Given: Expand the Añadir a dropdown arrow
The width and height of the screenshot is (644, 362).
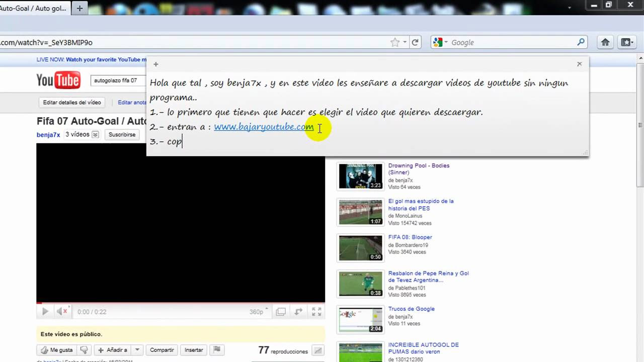Looking at the screenshot, I should click(x=138, y=350).
